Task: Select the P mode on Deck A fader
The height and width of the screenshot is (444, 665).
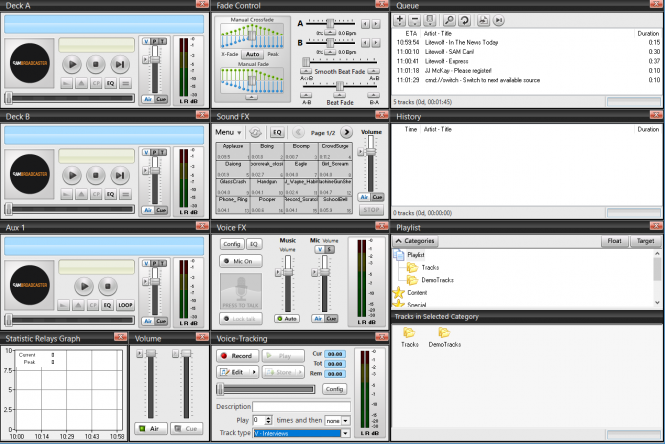Action: coord(154,41)
